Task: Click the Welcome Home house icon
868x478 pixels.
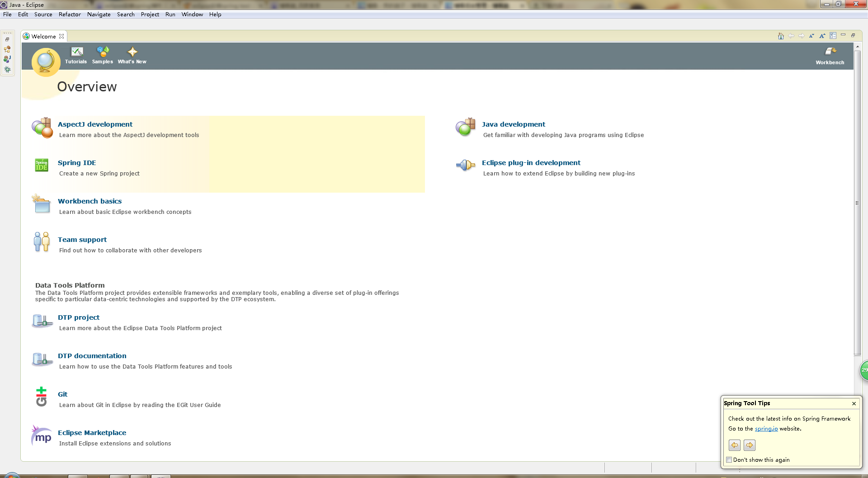Action: [781, 36]
